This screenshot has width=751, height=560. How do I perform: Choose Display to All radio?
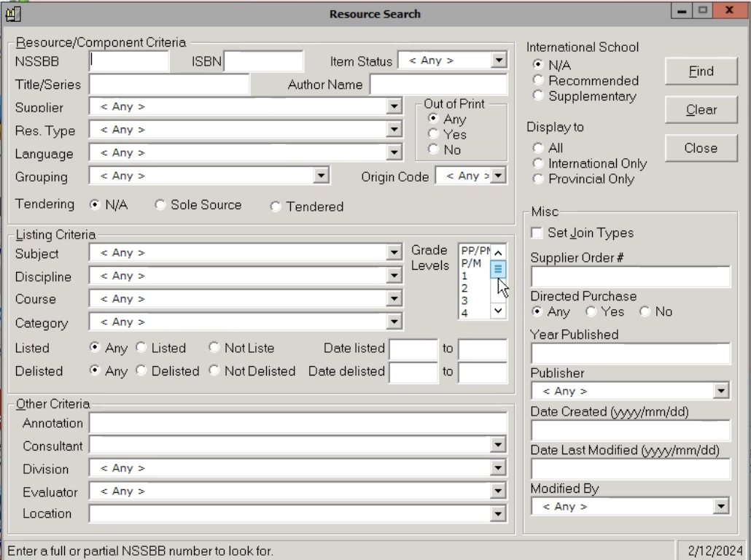tap(538, 148)
